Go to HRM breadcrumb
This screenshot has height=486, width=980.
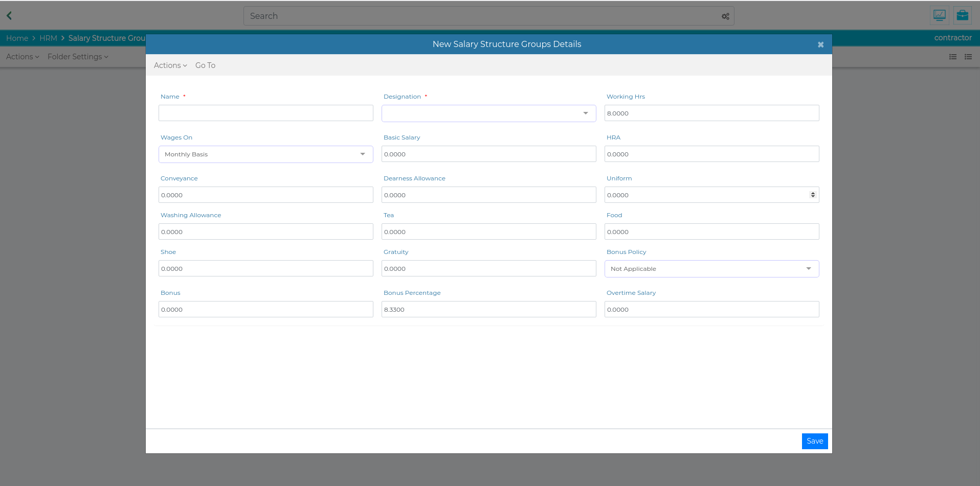point(48,38)
